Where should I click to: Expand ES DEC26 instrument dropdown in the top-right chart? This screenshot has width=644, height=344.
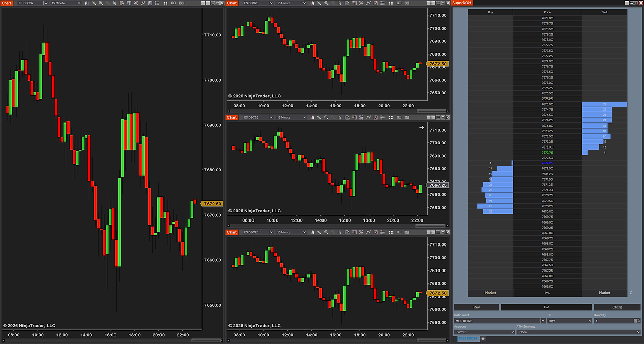[271, 3]
